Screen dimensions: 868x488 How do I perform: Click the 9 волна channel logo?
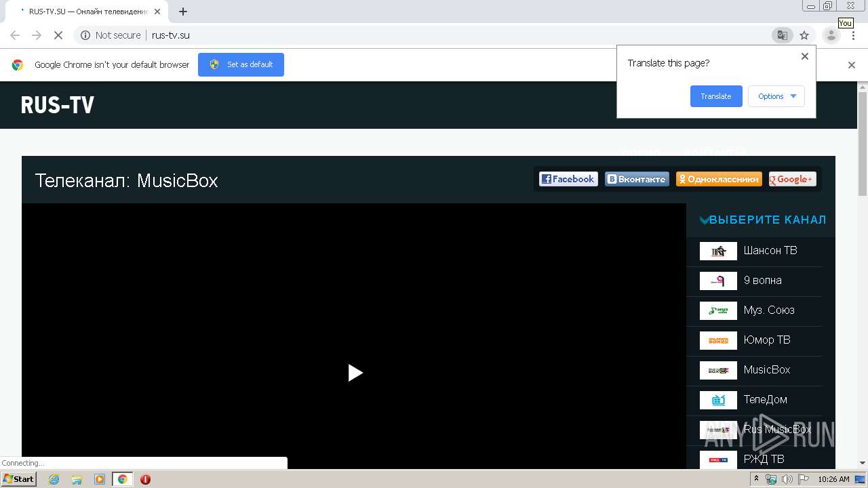pyautogui.click(x=718, y=281)
